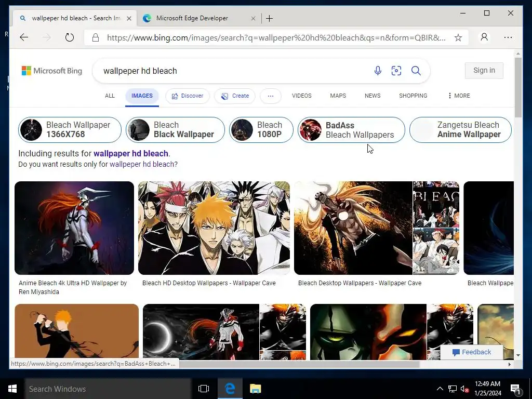Viewport: 532px width, 399px height.
Task: Open the green-eyed mask thumbnail
Action: pos(368,332)
